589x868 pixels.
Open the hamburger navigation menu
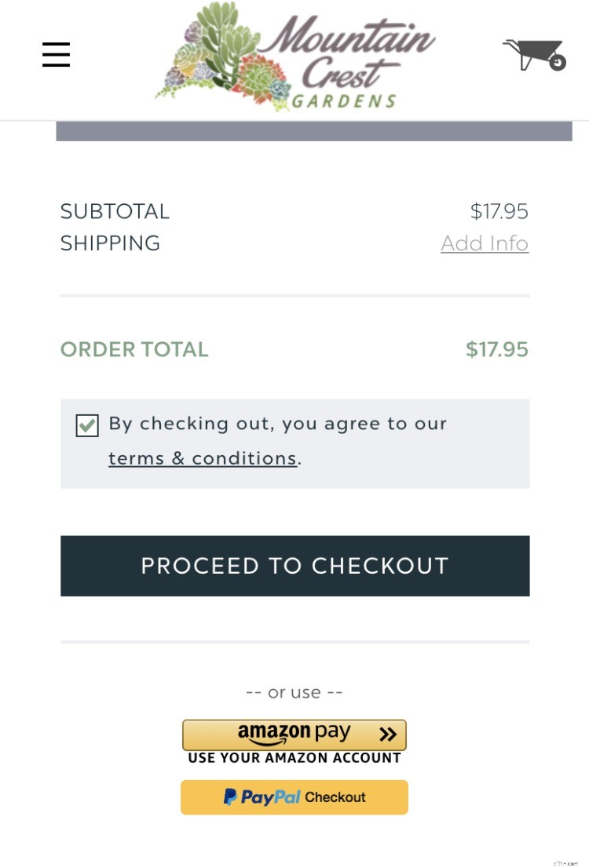click(56, 55)
